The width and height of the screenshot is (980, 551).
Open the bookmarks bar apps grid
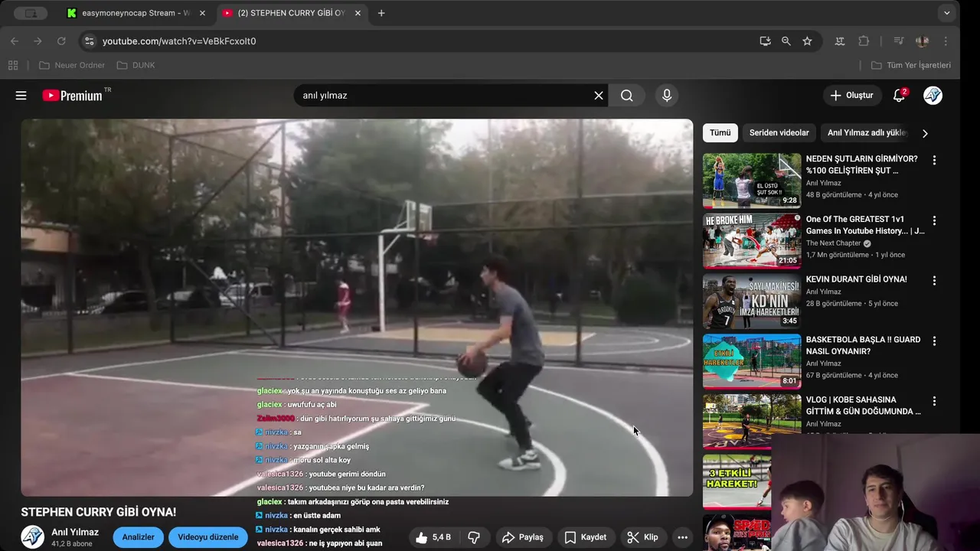tap(13, 65)
